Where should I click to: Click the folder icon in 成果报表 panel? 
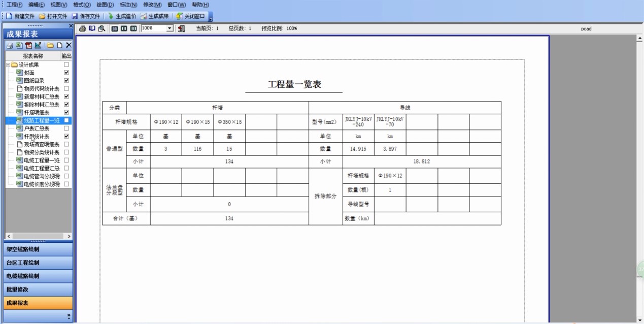tap(50, 45)
